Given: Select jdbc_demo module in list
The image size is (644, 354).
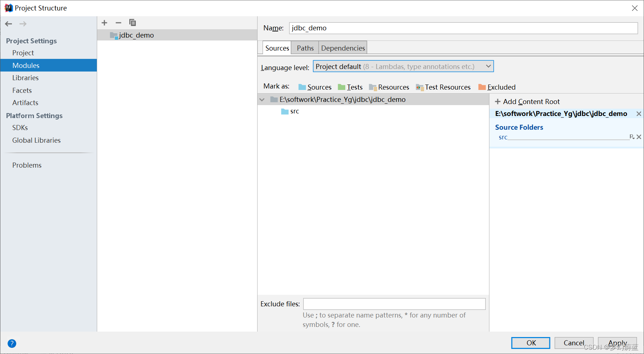Looking at the screenshot, I should [177, 35].
